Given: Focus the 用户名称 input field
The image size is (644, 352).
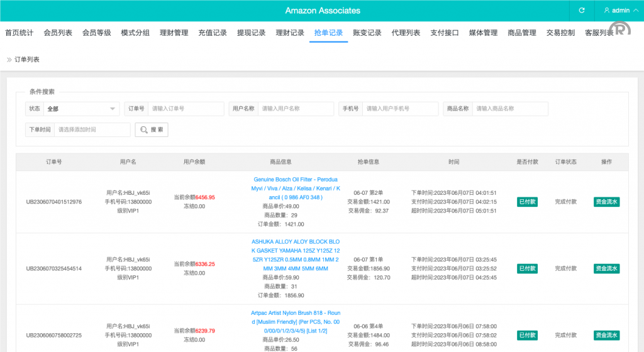Looking at the screenshot, I should tap(296, 109).
